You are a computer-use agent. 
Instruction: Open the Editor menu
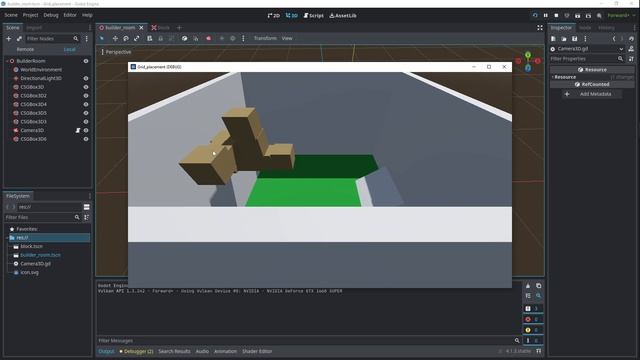coord(70,15)
